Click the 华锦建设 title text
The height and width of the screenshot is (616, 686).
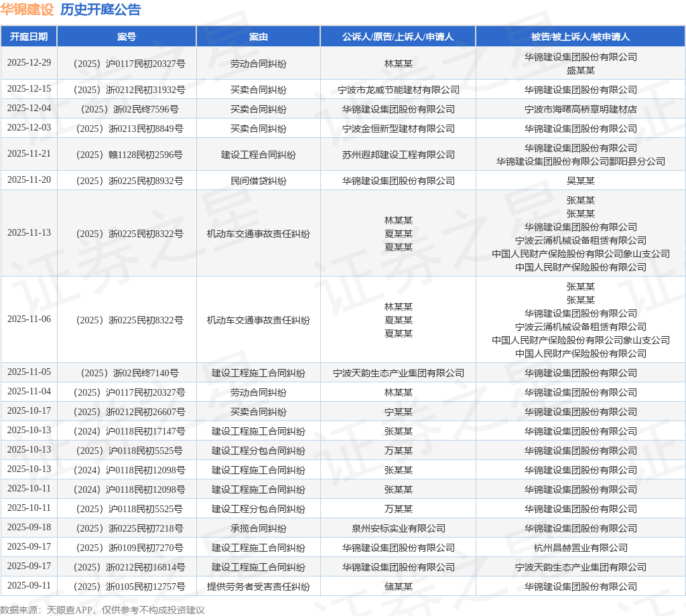[27, 9]
